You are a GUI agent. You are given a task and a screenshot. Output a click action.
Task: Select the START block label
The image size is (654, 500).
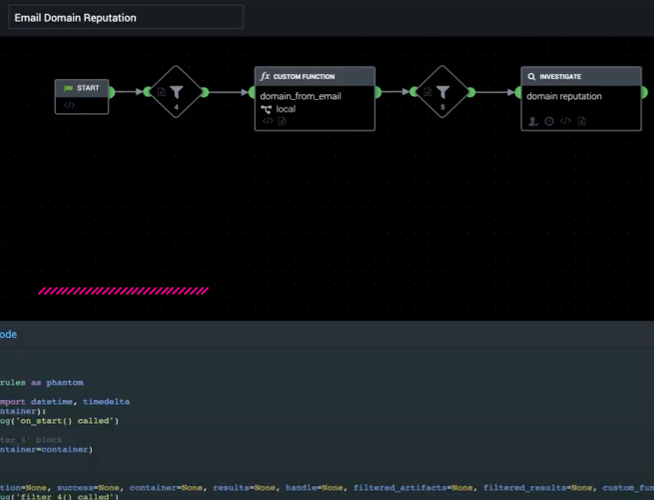tap(88, 88)
